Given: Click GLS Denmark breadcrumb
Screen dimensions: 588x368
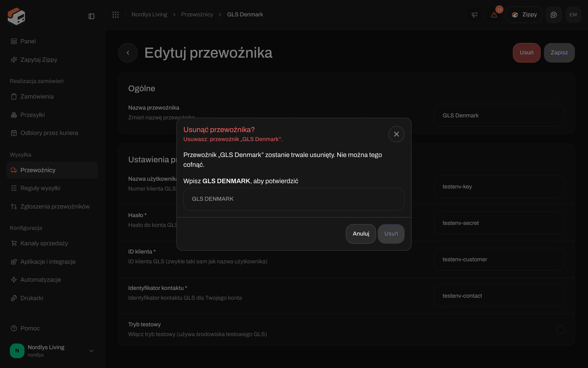Looking at the screenshot, I should click(x=245, y=15).
